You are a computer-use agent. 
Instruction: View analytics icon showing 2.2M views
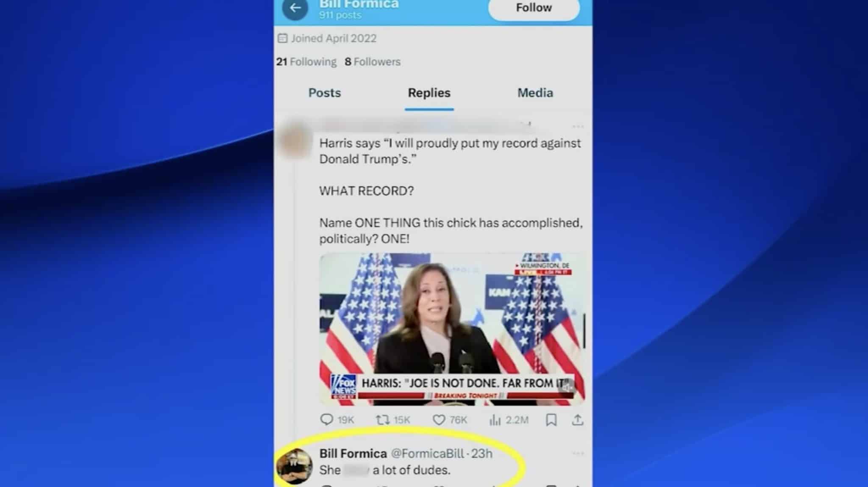point(495,420)
